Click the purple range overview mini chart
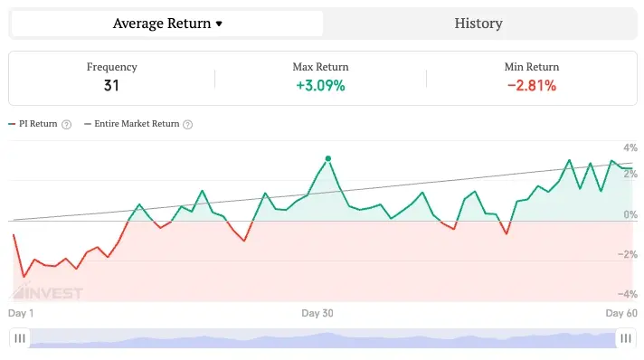 point(323,338)
